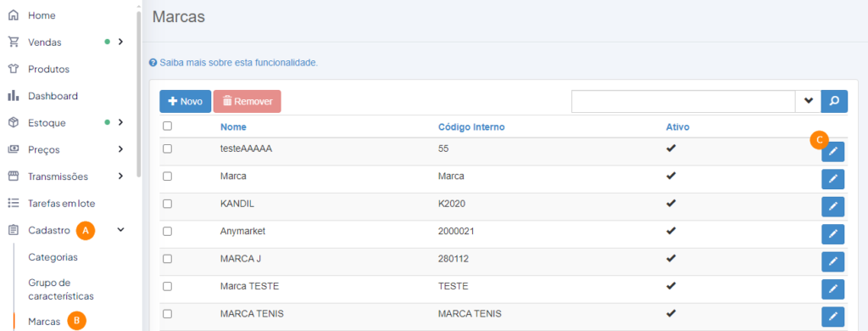This screenshot has width=868, height=331.
Task: Click the Home house icon in sidebar
Action: [14, 15]
